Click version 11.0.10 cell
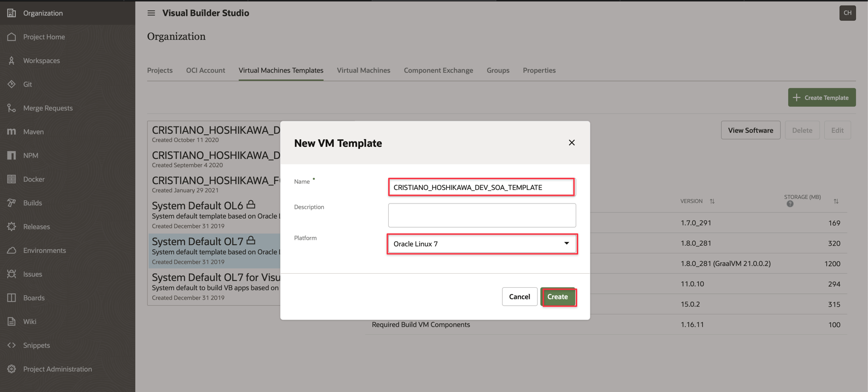The image size is (868, 392). tap(692, 284)
